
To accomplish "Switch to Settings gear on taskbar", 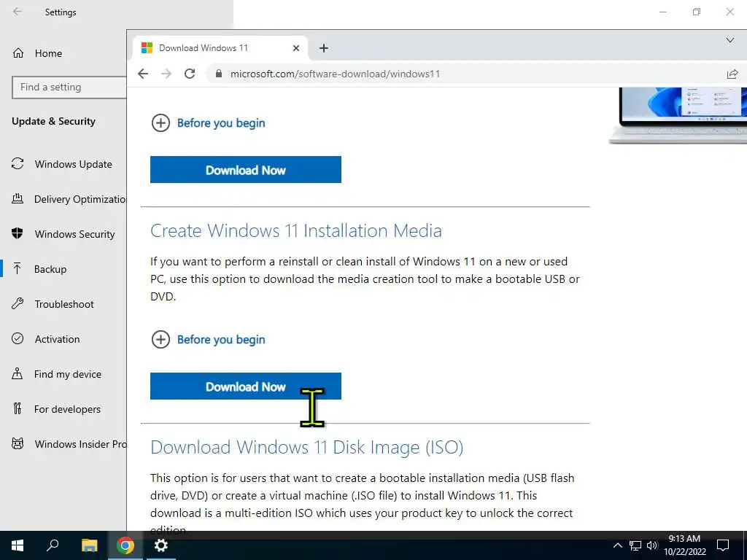I will pyautogui.click(x=161, y=545).
